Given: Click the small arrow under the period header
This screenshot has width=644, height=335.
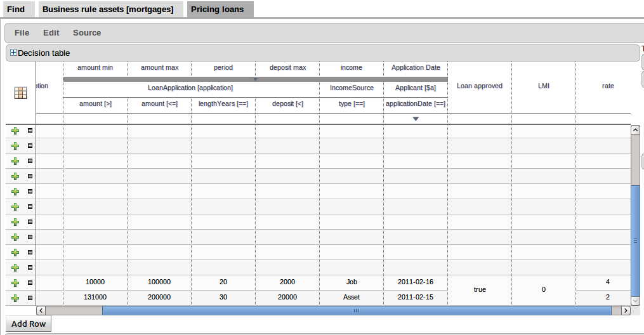Looking at the screenshot, I should pyautogui.click(x=255, y=80).
